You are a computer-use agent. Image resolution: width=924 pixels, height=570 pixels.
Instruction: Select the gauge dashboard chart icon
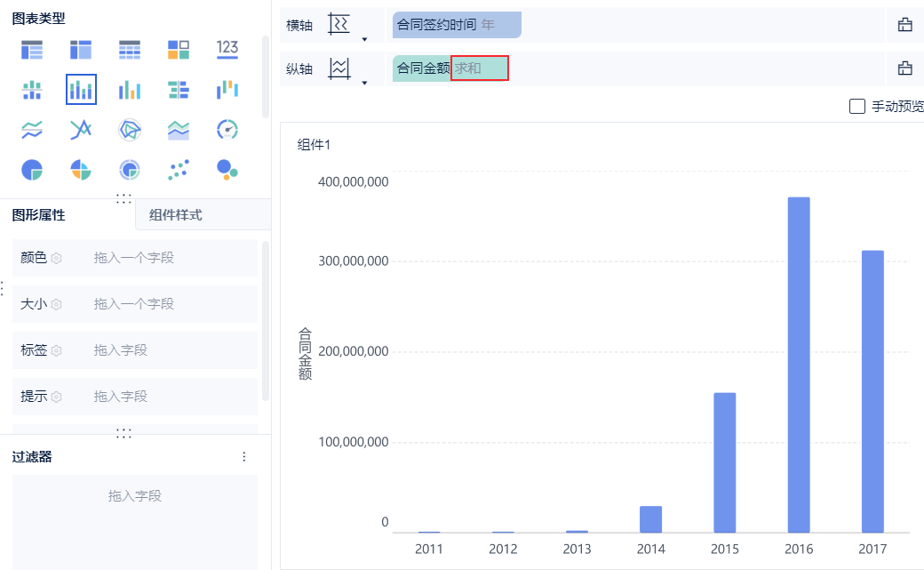click(x=227, y=130)
